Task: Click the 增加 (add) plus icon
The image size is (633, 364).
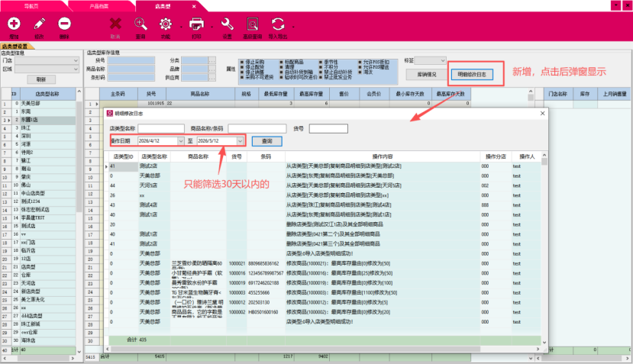Action: 14,24
